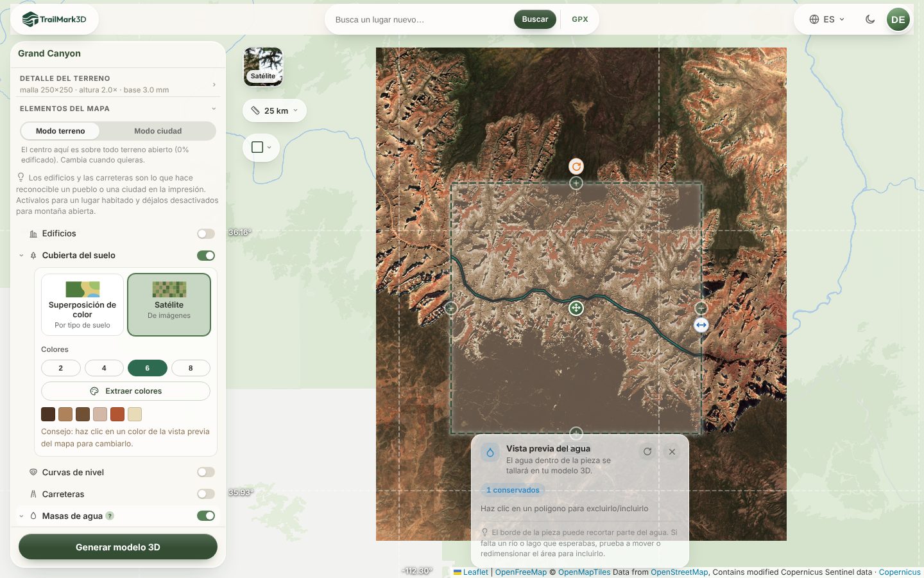This screenshot has width=924, height=578.
Task: Turn on the Carreteras toggle
Action: (x=206, y=494)
